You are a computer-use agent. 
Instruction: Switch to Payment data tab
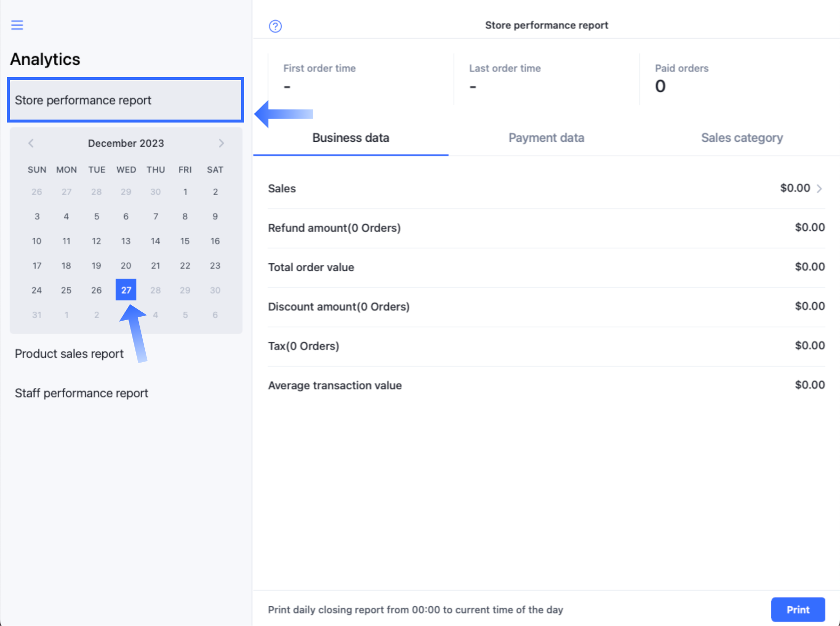tap(546, 138)
